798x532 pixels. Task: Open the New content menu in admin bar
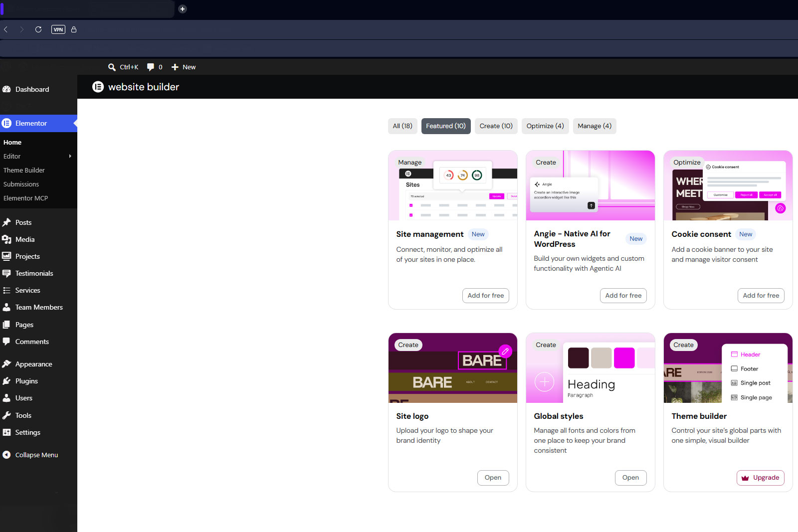[x=184, y=67]
